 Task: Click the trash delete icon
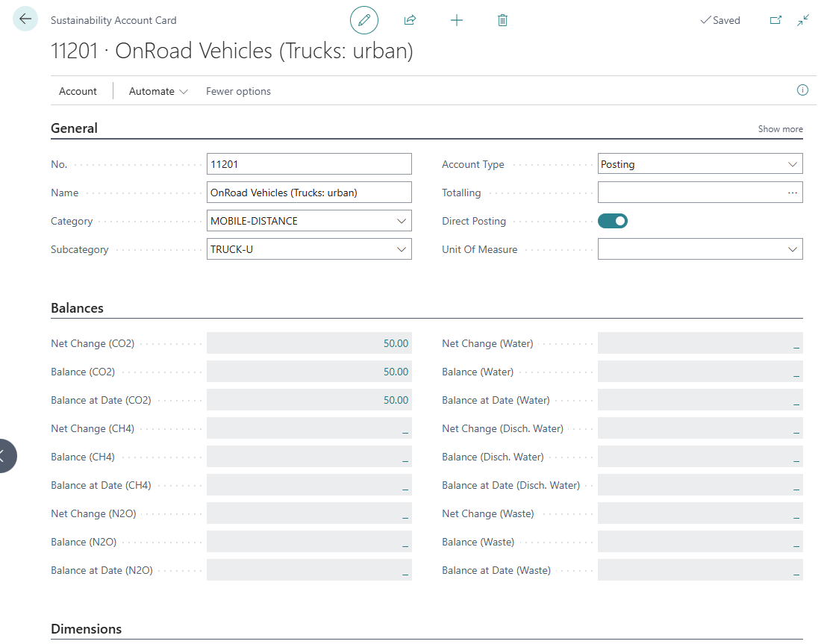502,20
